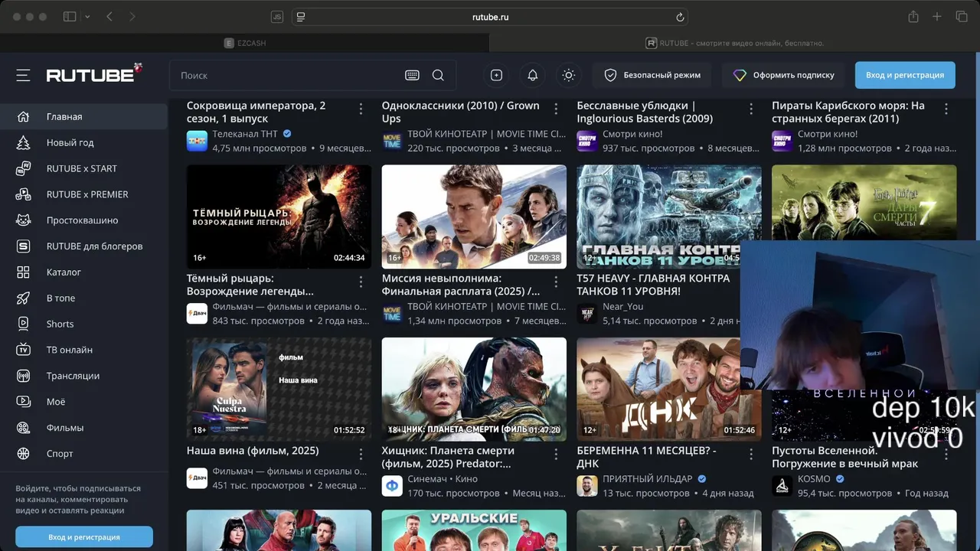Click Safari share icon

pyautogui.click(x=913, y=17)
